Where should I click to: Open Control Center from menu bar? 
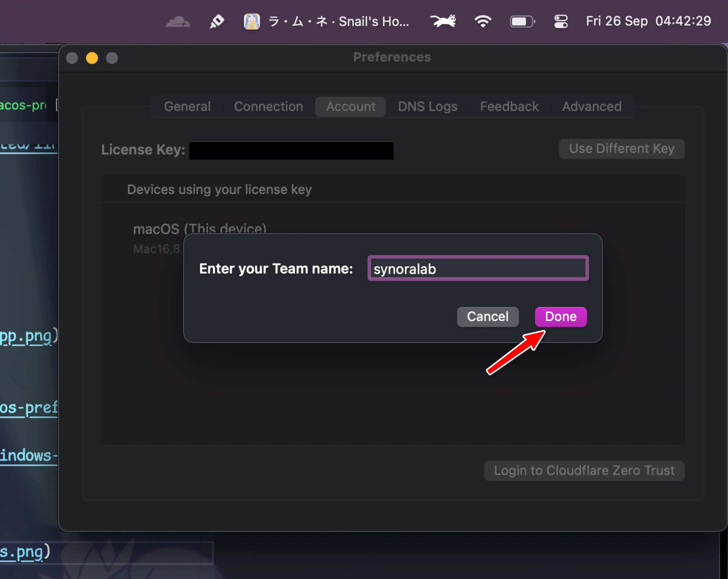[x=560, y=21]
